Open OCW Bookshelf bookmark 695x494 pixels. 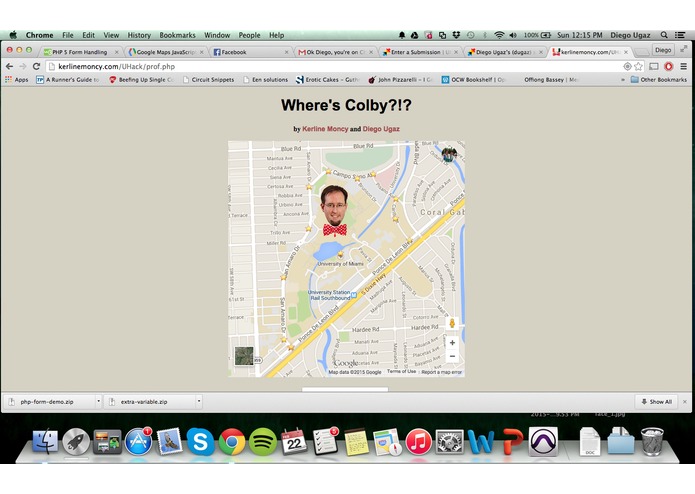(x=473, y=80)
